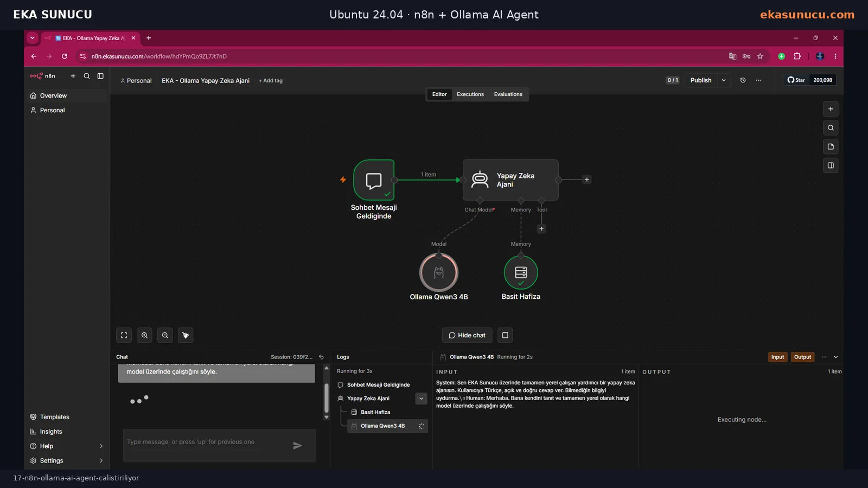The image size is (868, 488).
Task: Expand the Settings submenu arrow
Action: point(101,461)
